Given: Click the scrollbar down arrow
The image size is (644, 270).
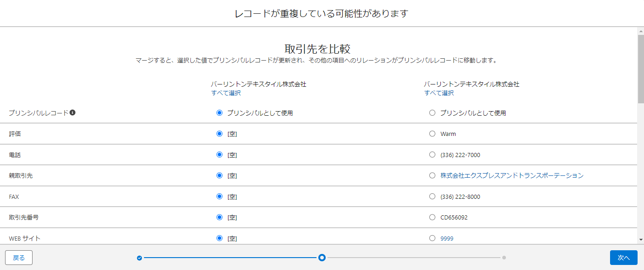Looking at the screenshot, I should [640, 240].
